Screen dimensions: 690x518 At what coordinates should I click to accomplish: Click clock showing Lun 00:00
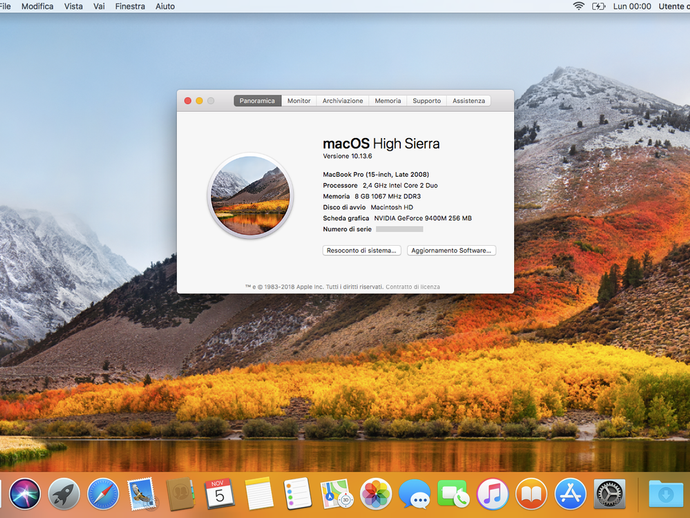[x=632, y=6]
